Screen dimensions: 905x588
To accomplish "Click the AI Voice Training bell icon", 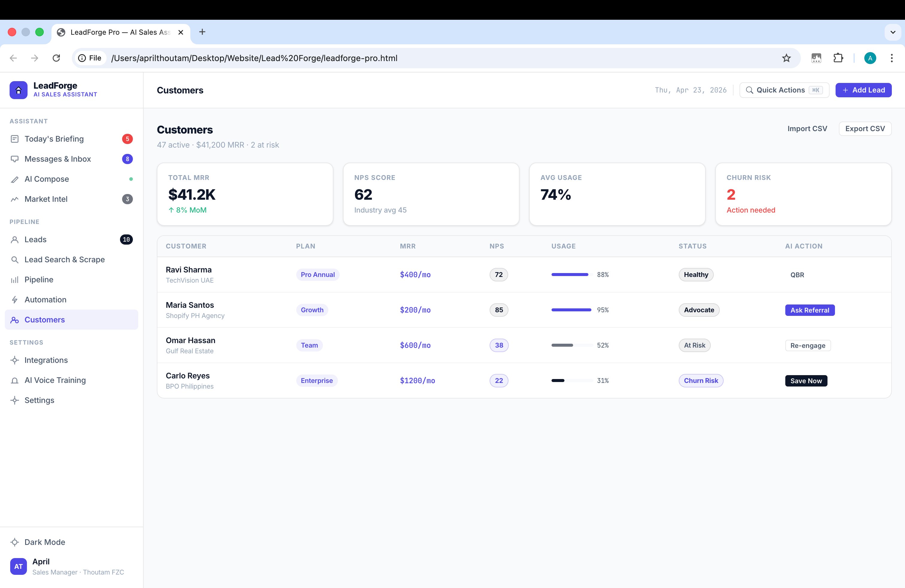I will click(x=14, y=380).
